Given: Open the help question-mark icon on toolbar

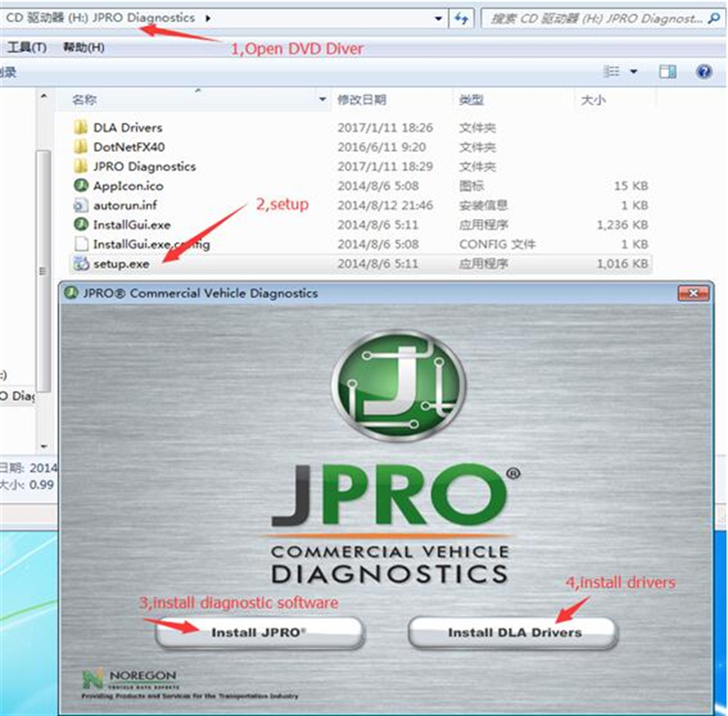Looking at the screenshot, I should (x=703, y=71).
